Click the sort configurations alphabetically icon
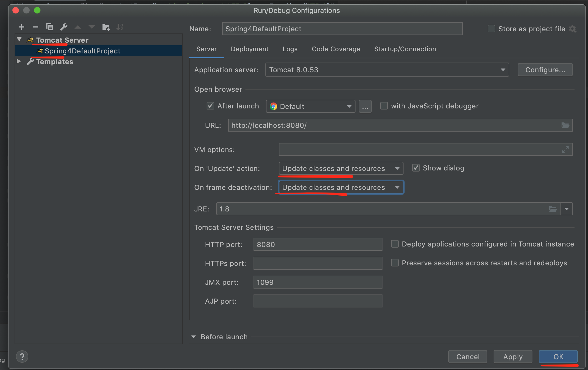The width and height of the screenshot is (588, 370). coord(120,27)
